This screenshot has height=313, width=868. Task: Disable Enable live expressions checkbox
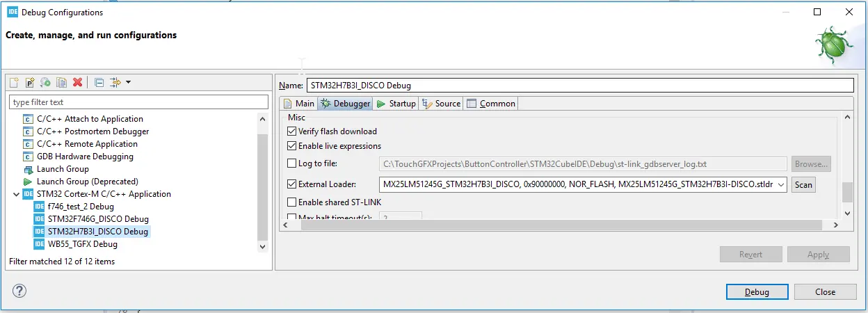(x=291, y=146)
